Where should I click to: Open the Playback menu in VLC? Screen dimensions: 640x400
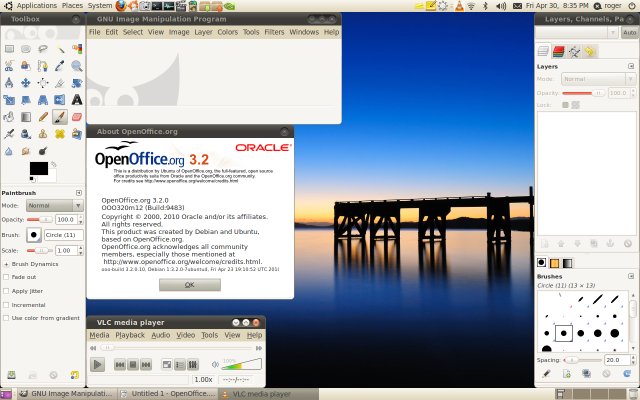click(x=130, y=335)
